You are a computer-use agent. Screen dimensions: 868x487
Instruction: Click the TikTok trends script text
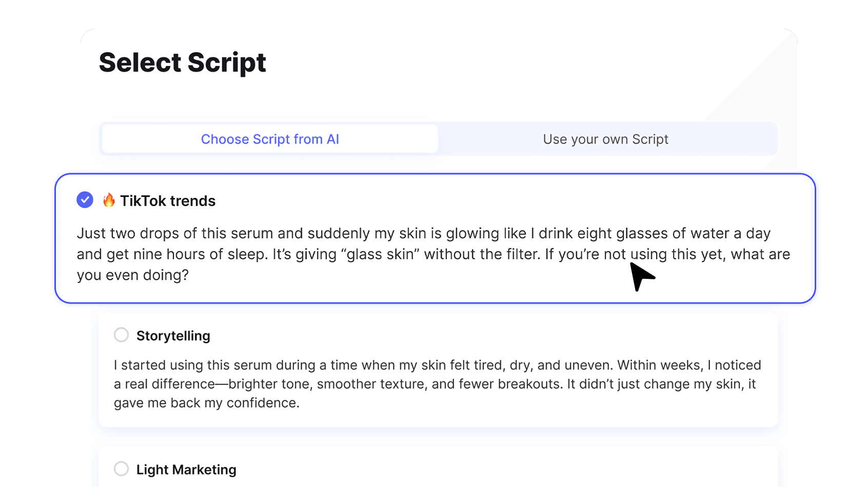coord(433,254)
